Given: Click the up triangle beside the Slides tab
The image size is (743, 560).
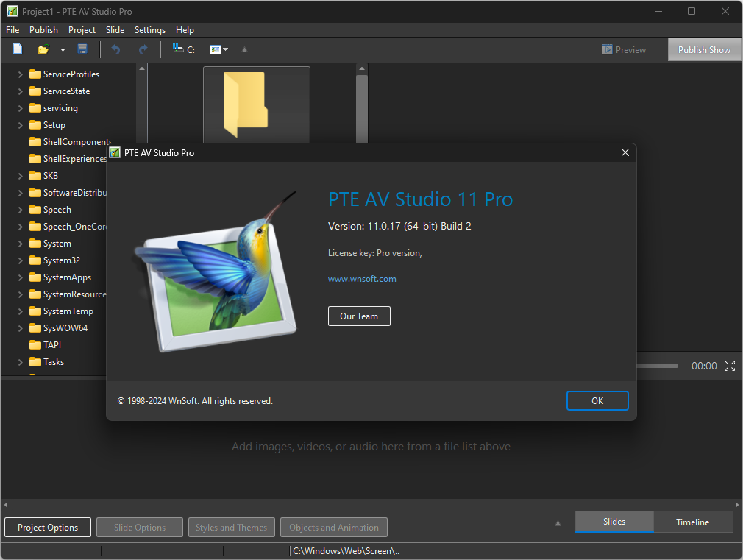Looking at the screenshot, I should [558, 523].
